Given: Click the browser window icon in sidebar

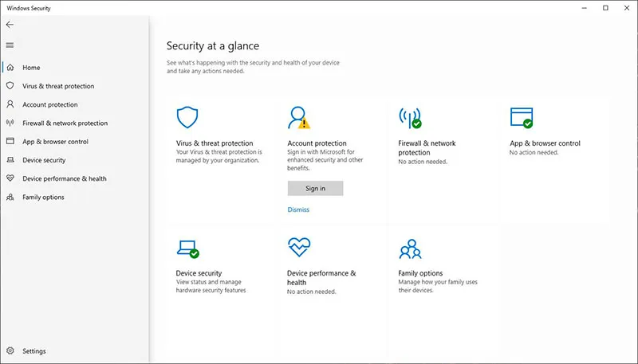Looking at the screenshot, I should [10, 141].
